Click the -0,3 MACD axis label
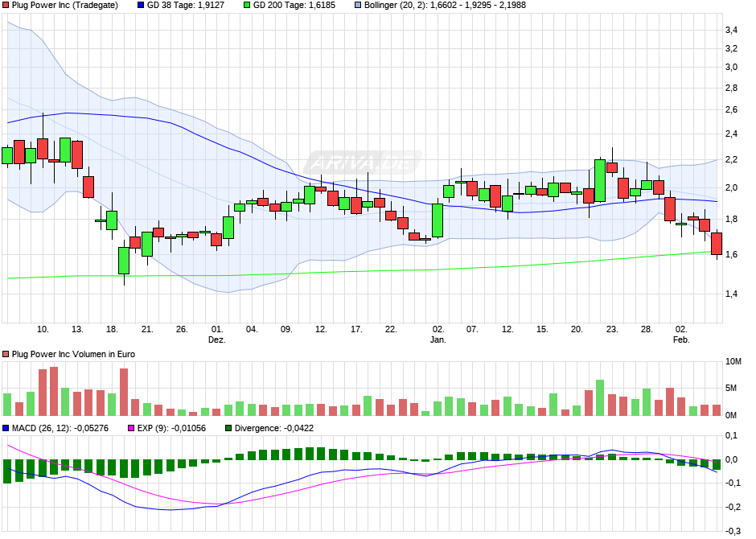 click(733, 531)
